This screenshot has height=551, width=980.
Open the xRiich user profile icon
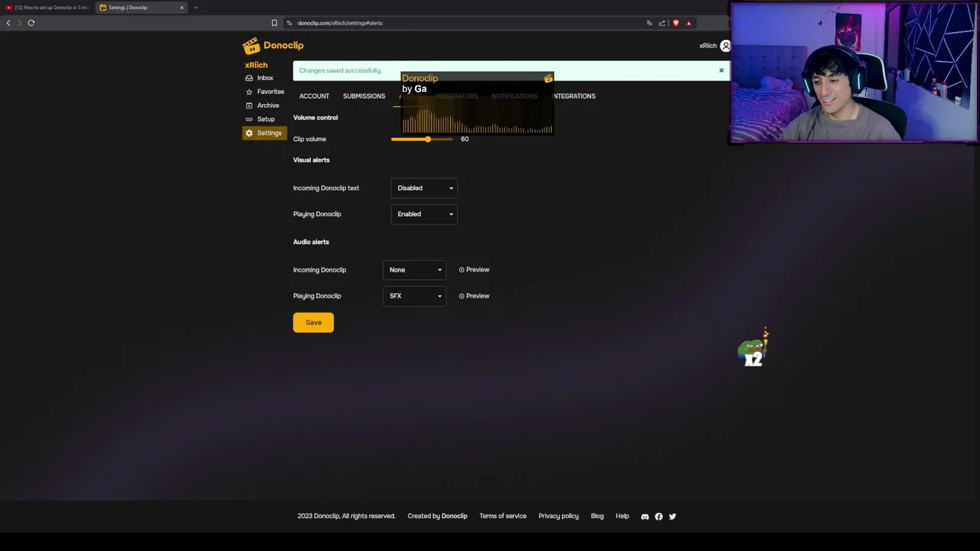coord(725,46)
